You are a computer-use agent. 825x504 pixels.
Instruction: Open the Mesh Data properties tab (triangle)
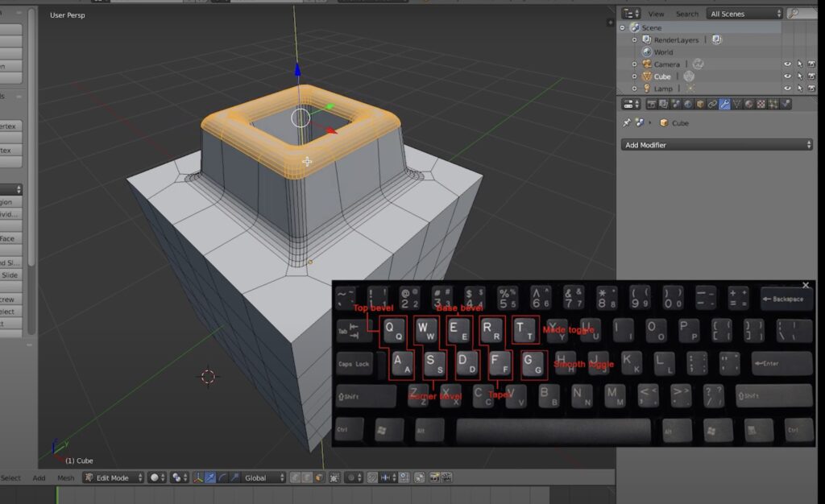point(736,104)
